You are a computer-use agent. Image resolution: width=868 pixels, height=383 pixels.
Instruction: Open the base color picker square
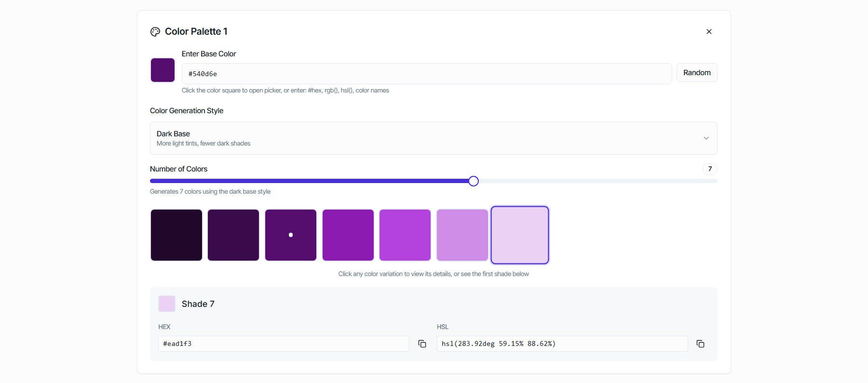pos(163,70)
